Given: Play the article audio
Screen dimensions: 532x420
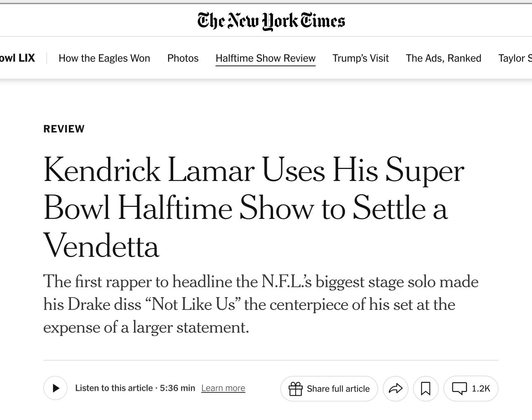Looking at the screenshot, I should coord(55,388).
